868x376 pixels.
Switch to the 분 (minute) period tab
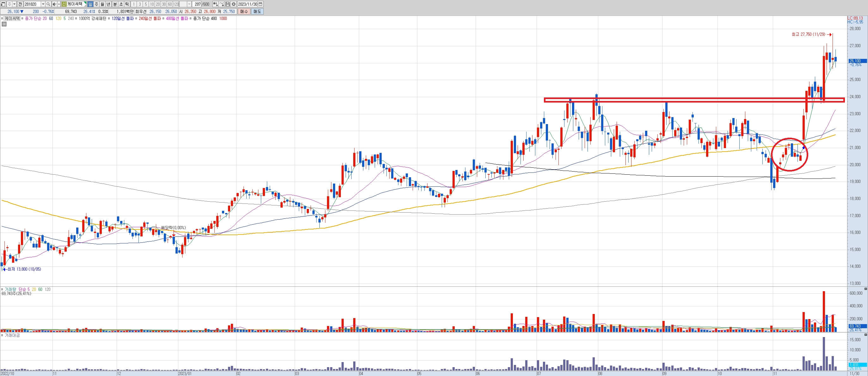[x=115, y=4]
